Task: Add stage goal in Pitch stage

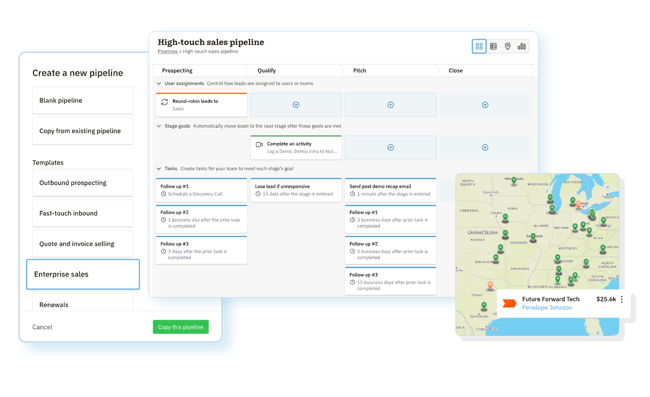Action: [x=390, y=148]
